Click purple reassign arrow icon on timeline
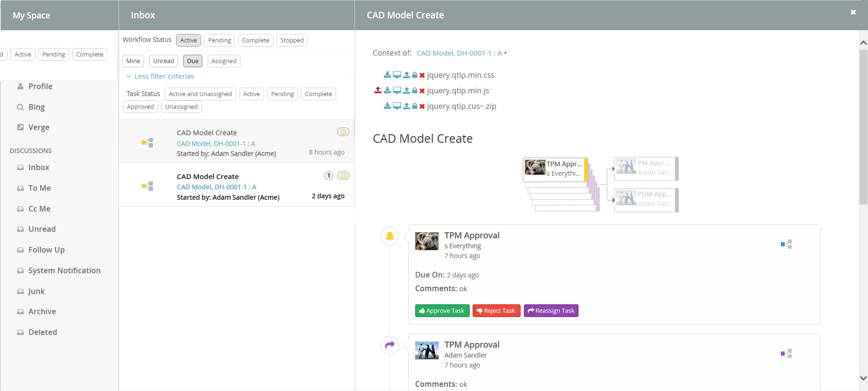Screen dimensions: 868x391 pos(390,345)
